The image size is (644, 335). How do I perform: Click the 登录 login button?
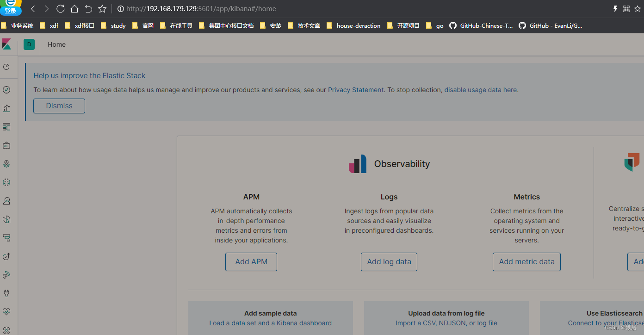11,11
